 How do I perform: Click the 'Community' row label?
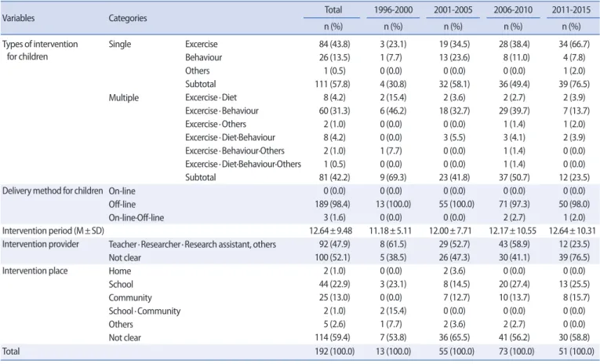(130, 298)
